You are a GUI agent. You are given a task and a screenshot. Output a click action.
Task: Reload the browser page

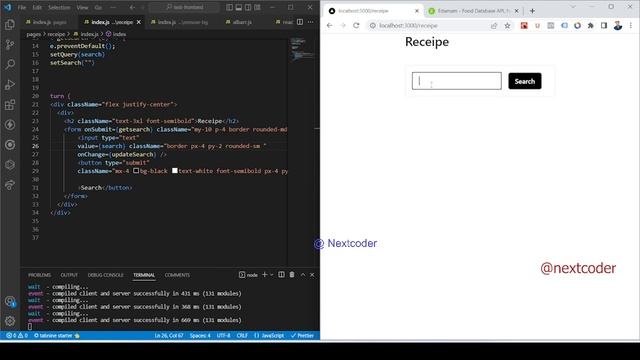click(356, 25)
